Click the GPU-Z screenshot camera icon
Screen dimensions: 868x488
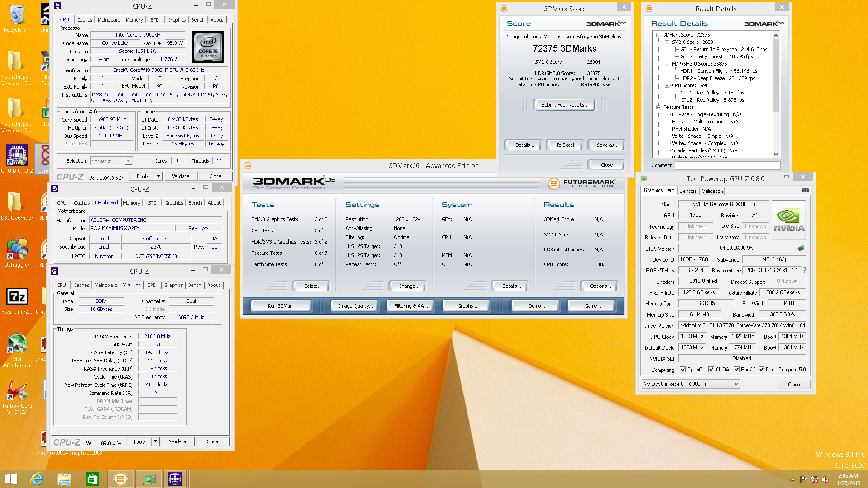[805, 190]
